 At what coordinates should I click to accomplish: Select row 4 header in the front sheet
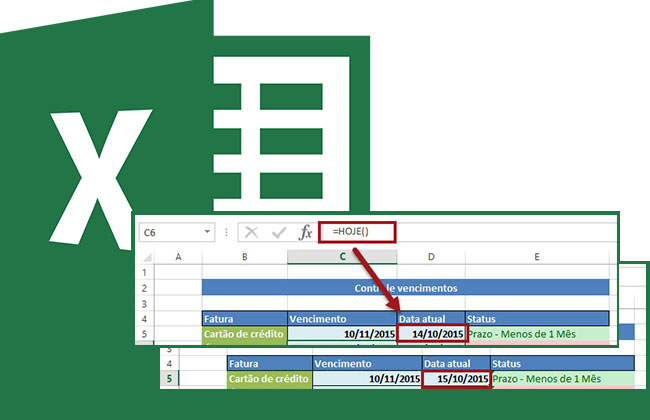click(x=145, y=319)
